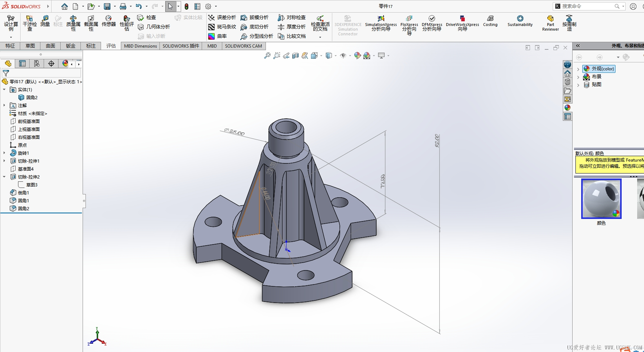Image resolution: width=644 pixels, height=352 pixels.
Task: Open the SOLIDWORKS CAM tab
Action: point(244,46)
